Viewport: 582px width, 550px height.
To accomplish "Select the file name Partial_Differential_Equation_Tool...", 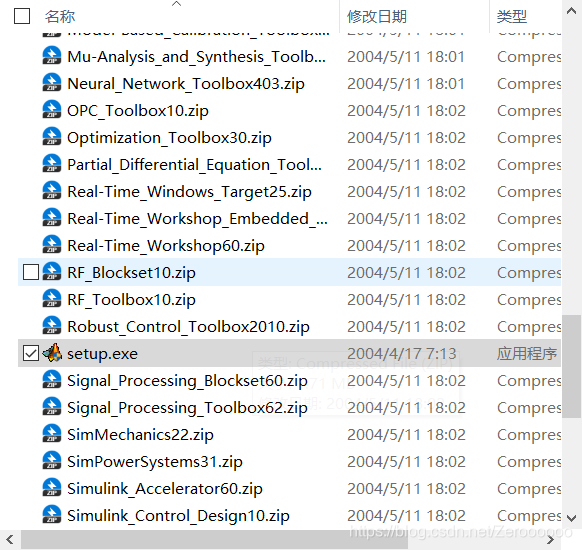I will [195, 164].
